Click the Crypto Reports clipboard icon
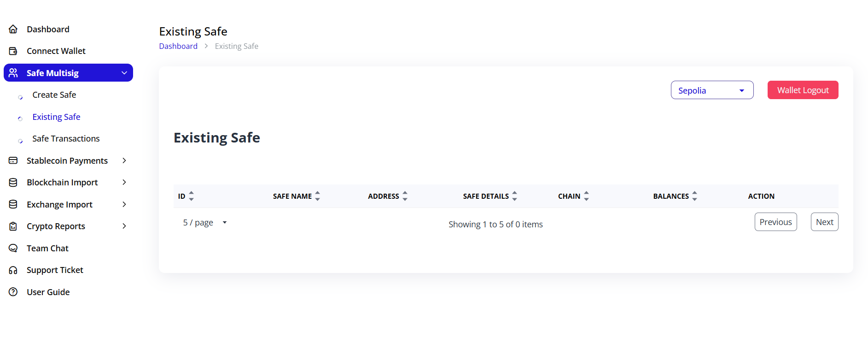 [x=13, y=226]
